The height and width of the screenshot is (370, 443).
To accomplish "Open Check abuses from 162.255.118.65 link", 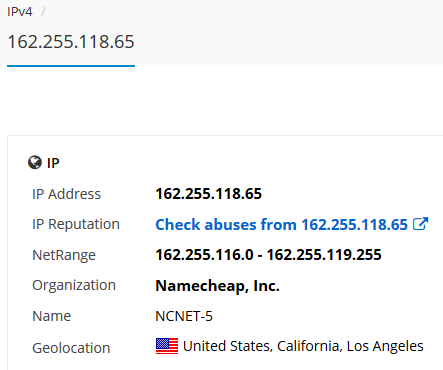I will click(282, 224).
